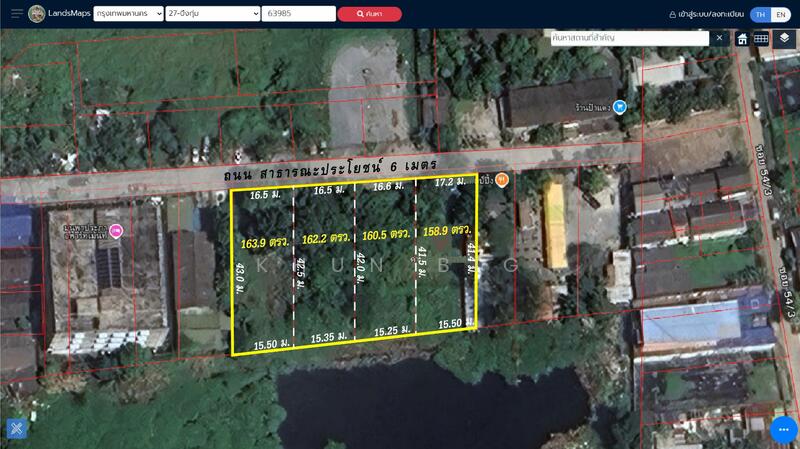Open the blue chat bubble
The width and height of the screenshot is (800, 449).
click(783, 428)
